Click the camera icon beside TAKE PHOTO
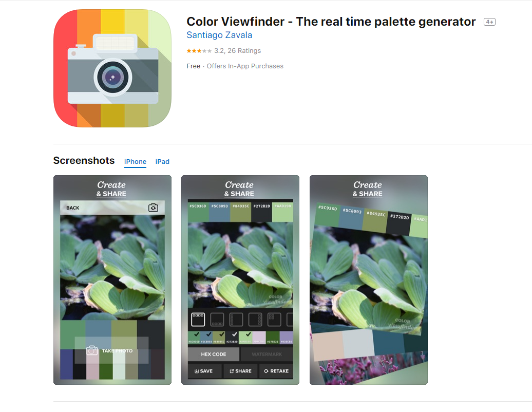Screen dimensions: 532x412 click(x=92, y=350)
